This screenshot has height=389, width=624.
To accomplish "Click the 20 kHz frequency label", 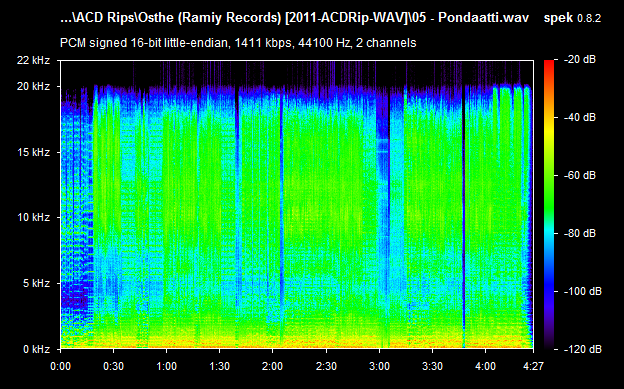I will click(x=33, y=86).
